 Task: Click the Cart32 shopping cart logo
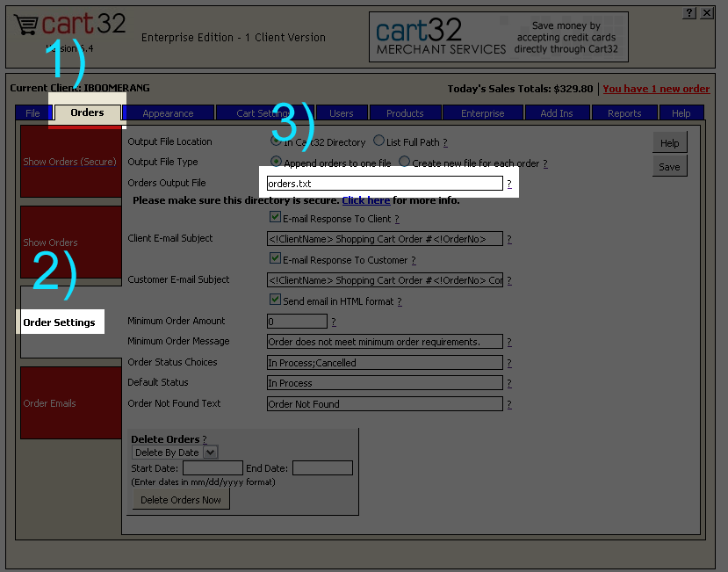[x=69, y=26]
